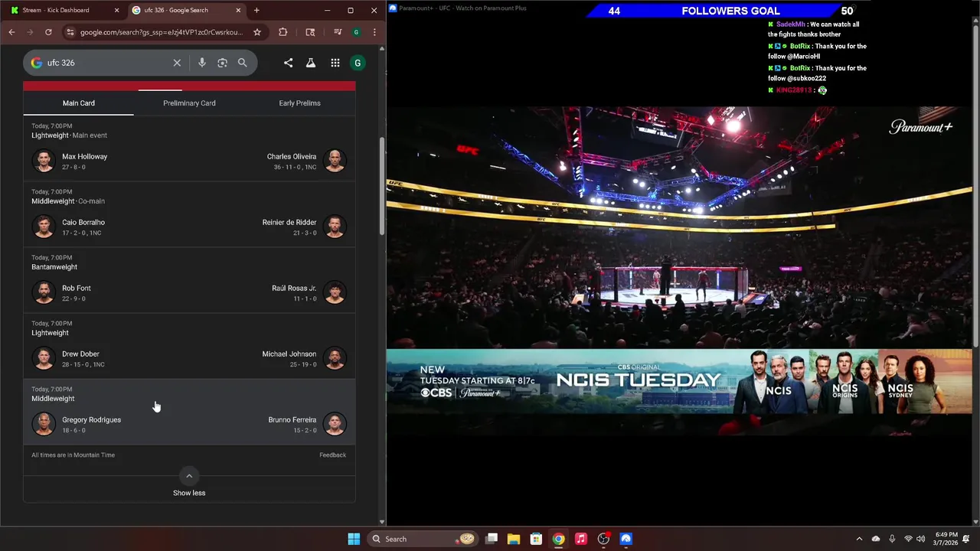Open Charles Oliveira fighter photo
The height and width of the screenshot is (551, 980).
click(335, 161)
